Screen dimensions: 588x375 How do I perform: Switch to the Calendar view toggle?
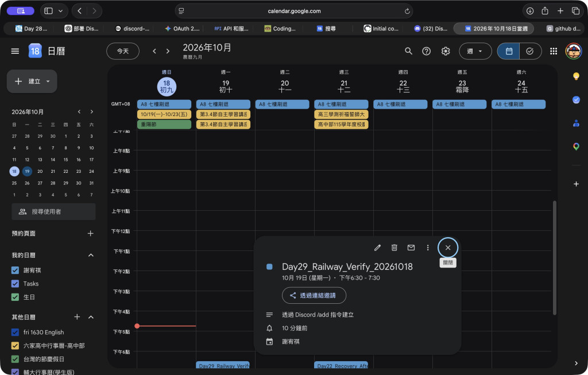tap(509, 51)
